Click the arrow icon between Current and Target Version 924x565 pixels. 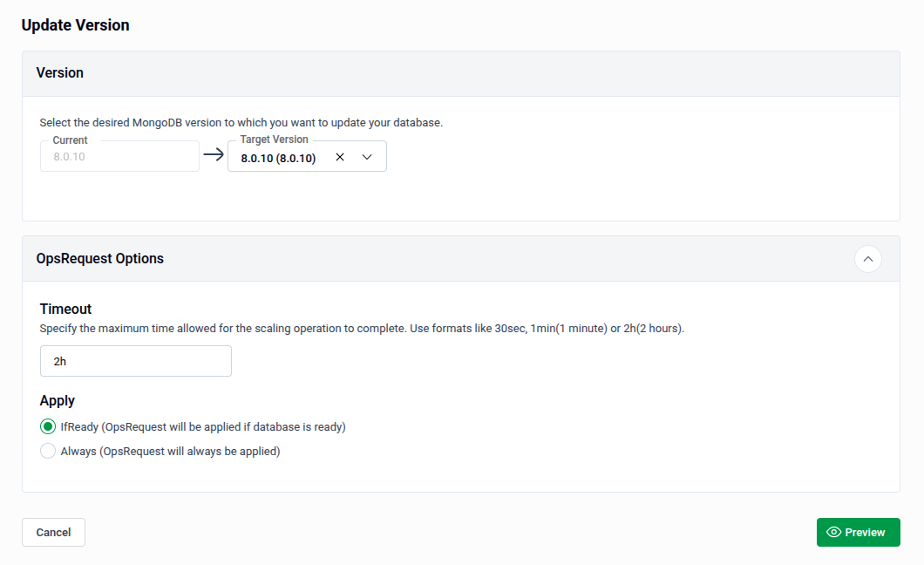pyautogui.click(x=214, y=155)
